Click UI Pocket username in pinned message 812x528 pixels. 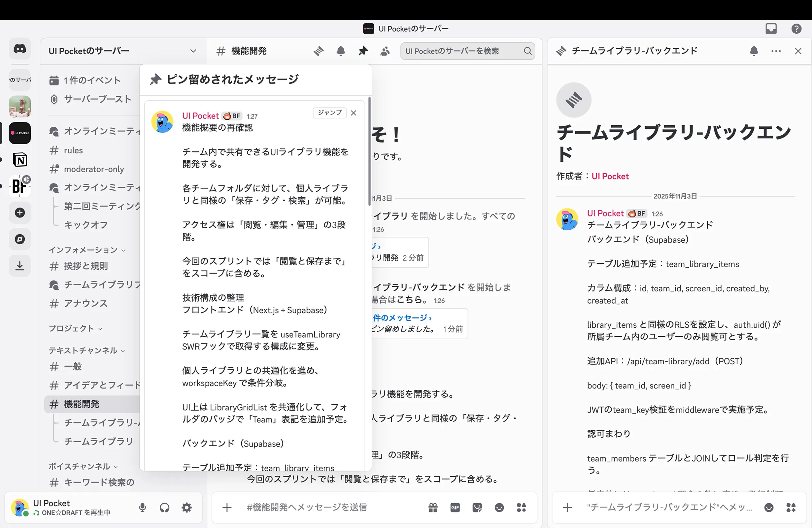point(200,116)
